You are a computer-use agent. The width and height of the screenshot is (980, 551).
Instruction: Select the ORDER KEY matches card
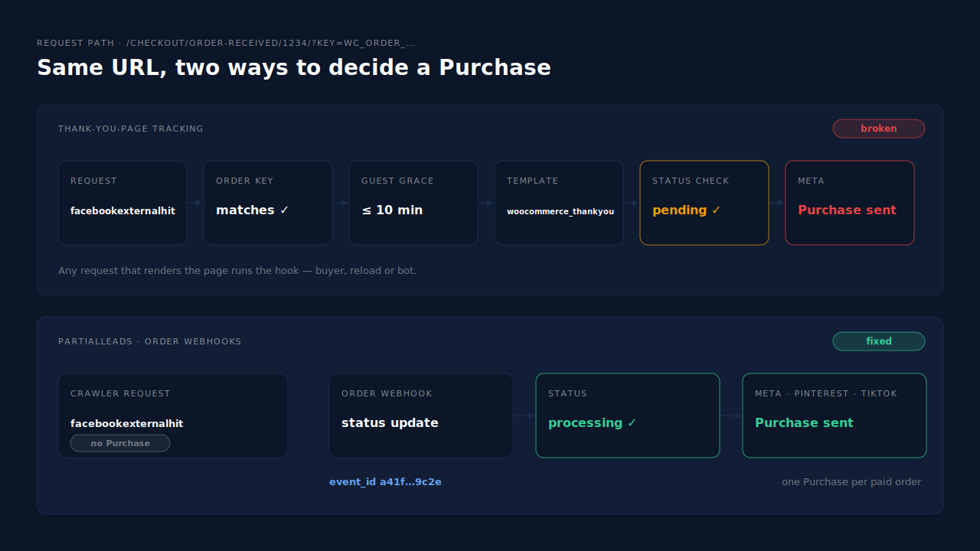click(268, 203)
